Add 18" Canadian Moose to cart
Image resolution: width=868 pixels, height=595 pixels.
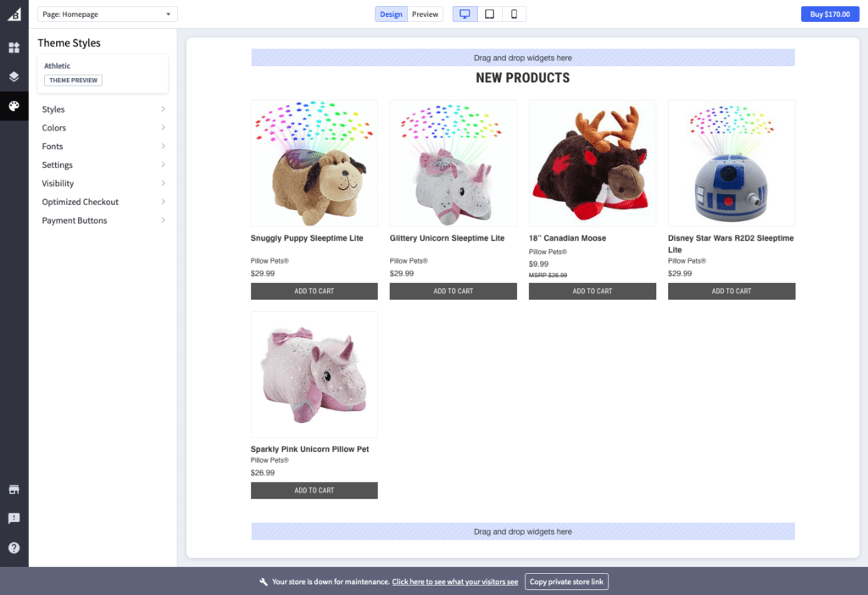[593, 291]
